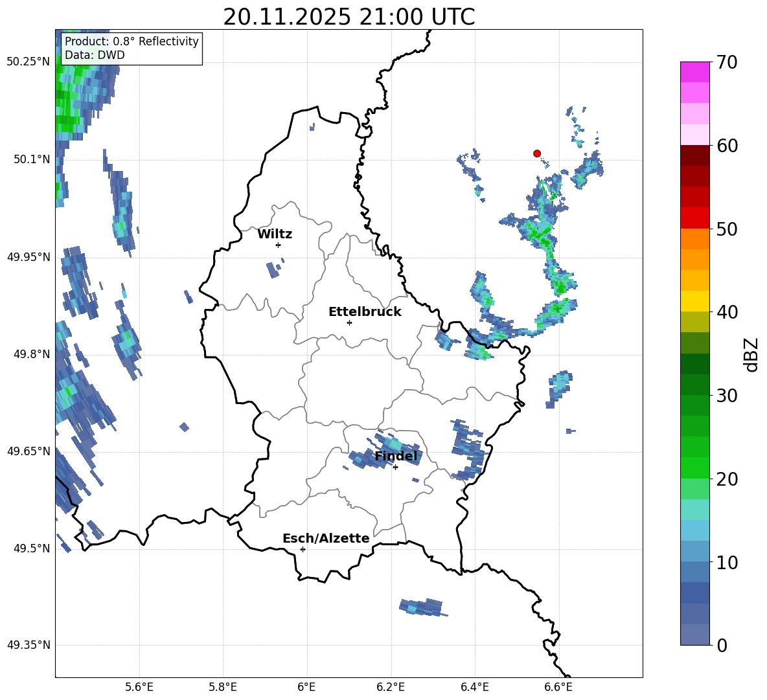767x700 pixels.
Task: Click the 'Data: DWD' text
Action: tap(95, 55)
